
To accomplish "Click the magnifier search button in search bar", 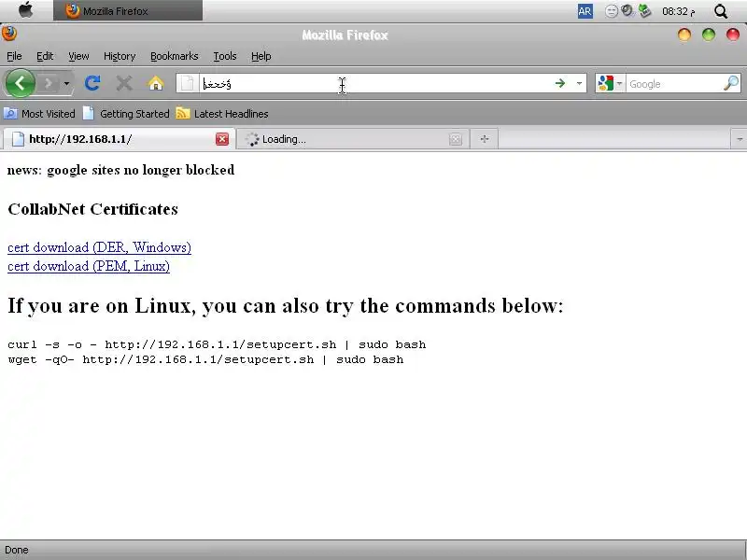I will click(x=731, y=83).
